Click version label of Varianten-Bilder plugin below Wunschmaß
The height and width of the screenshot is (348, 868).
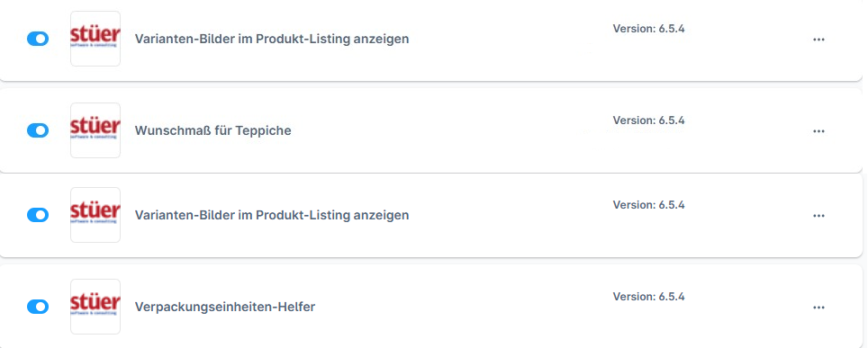point(649,205)
